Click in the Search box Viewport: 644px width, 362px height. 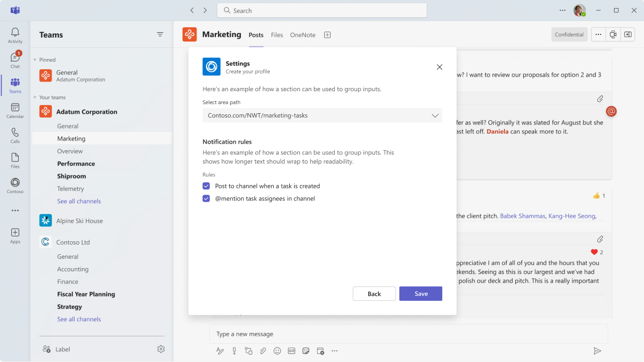click(x=322, y=10)
